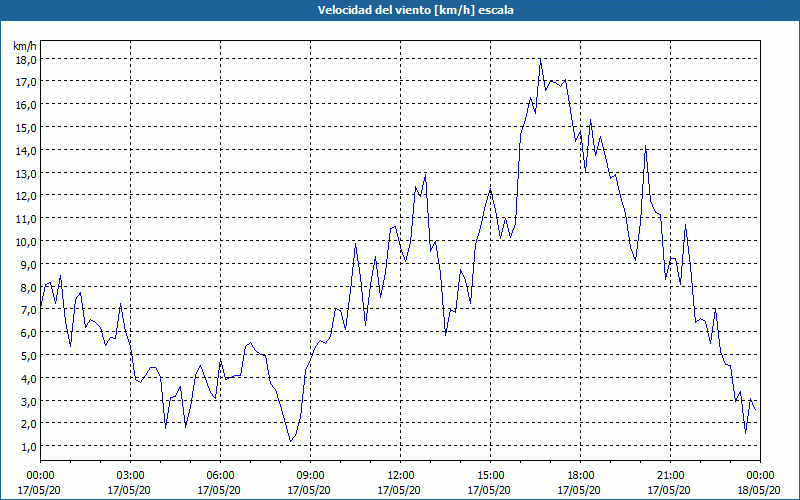Click the lowest wind speed point near 08:20
The image size is (800, 500).
click(290, 441)
